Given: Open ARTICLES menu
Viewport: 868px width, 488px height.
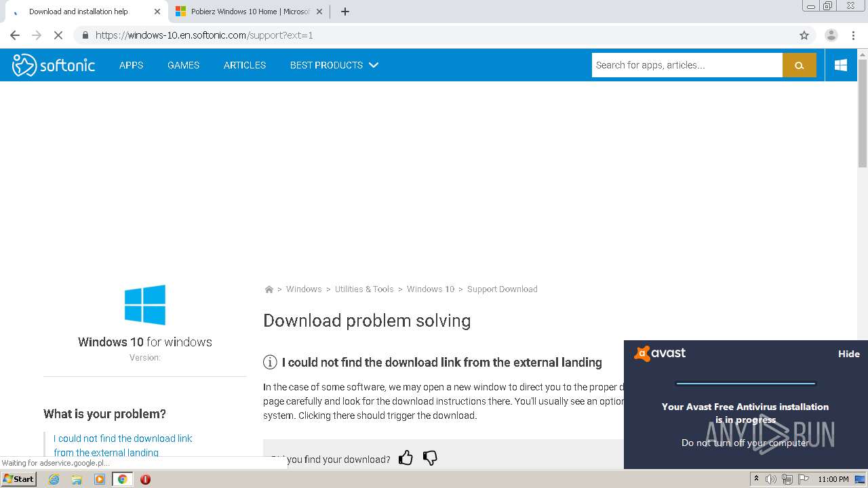Looking at the screenshot, I should [245, 65].
